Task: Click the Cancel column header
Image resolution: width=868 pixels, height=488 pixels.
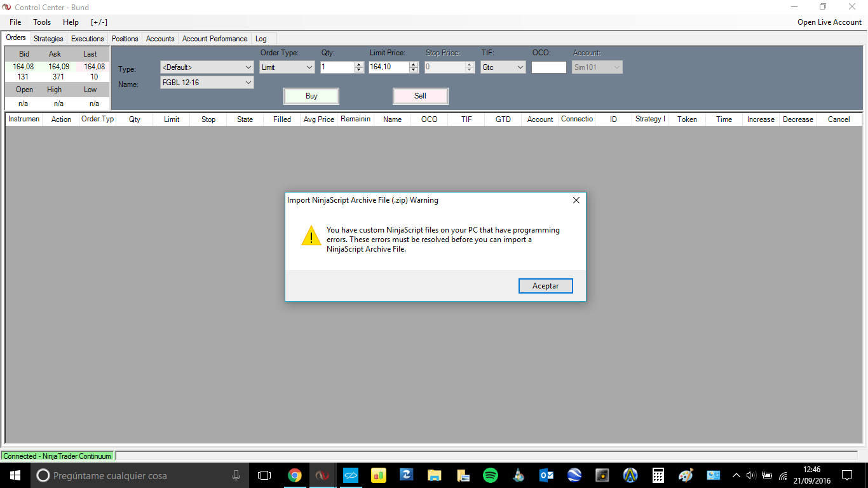Action: click(839, 119)
